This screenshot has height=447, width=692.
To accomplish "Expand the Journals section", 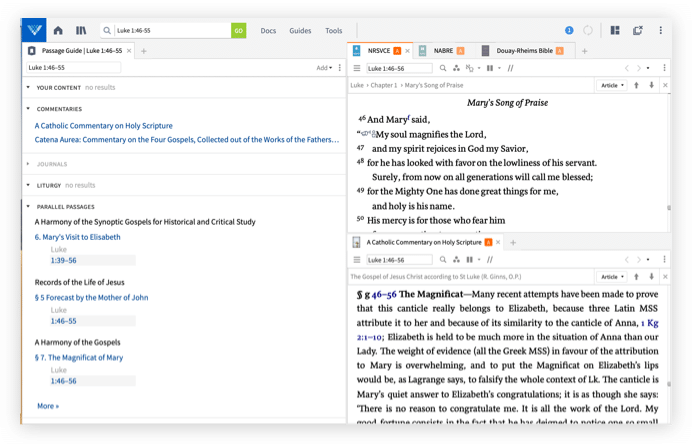I will tap(28, 164).
